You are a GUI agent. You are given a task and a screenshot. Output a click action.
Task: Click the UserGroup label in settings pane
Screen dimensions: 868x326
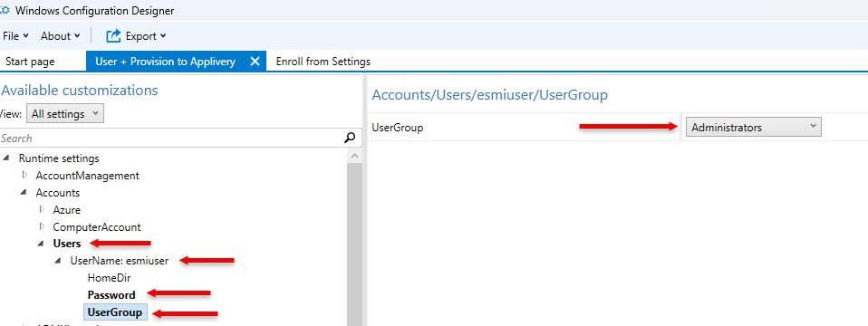(398, 128)
